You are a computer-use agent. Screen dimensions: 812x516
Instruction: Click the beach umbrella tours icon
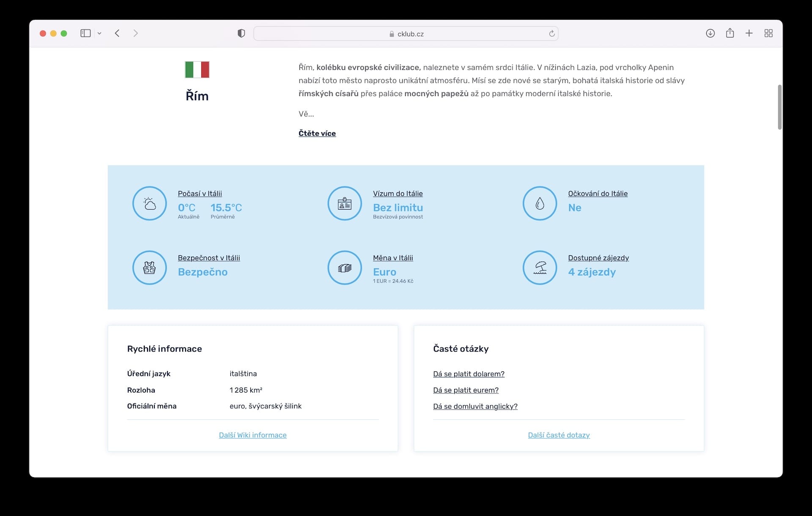pyautogui.click(x=540, y=268)
